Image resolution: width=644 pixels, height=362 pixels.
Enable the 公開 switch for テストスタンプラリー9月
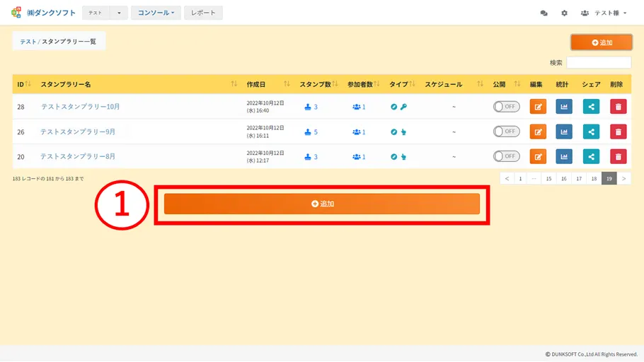pyautogui.click(x=506, y=132)
